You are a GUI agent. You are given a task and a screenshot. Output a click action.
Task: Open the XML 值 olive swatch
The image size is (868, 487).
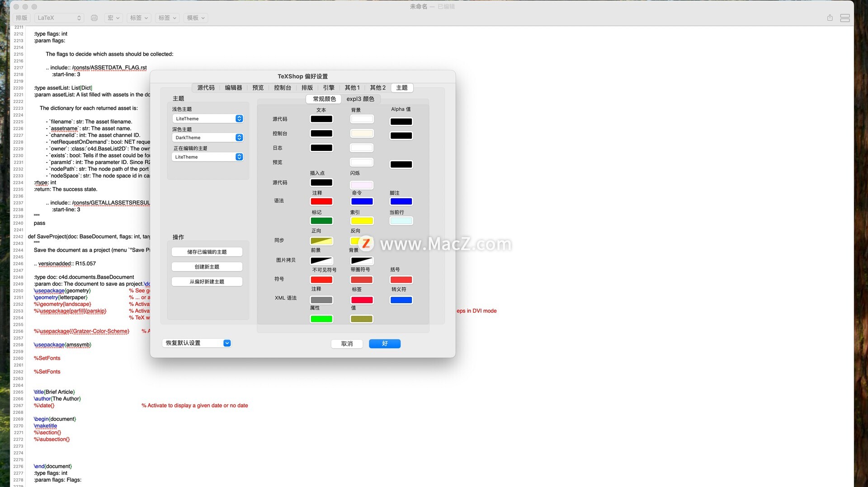click(x=362, y=319)
